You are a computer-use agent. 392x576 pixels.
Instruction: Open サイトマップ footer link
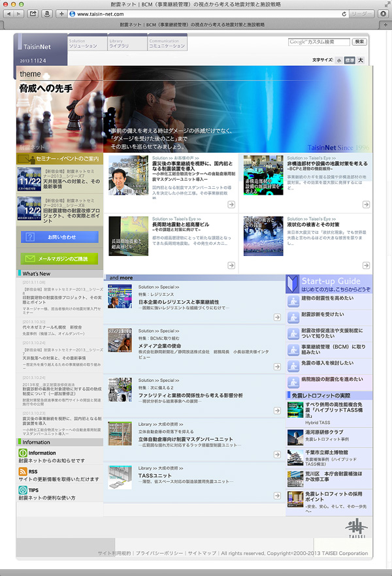click(202, 553)
